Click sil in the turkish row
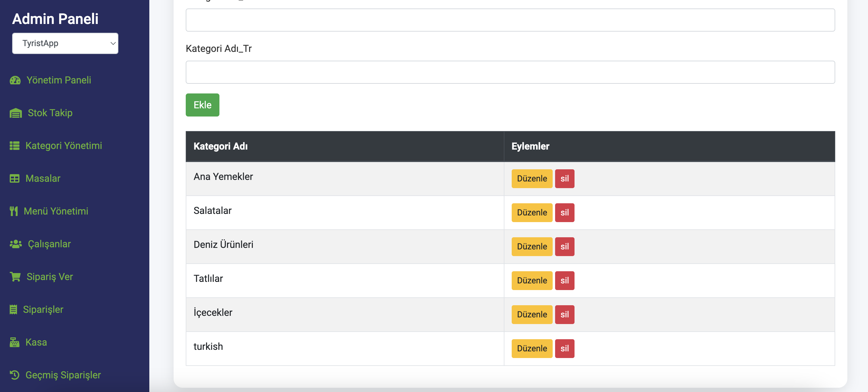 pyautogui.click(x=565, y=348)
